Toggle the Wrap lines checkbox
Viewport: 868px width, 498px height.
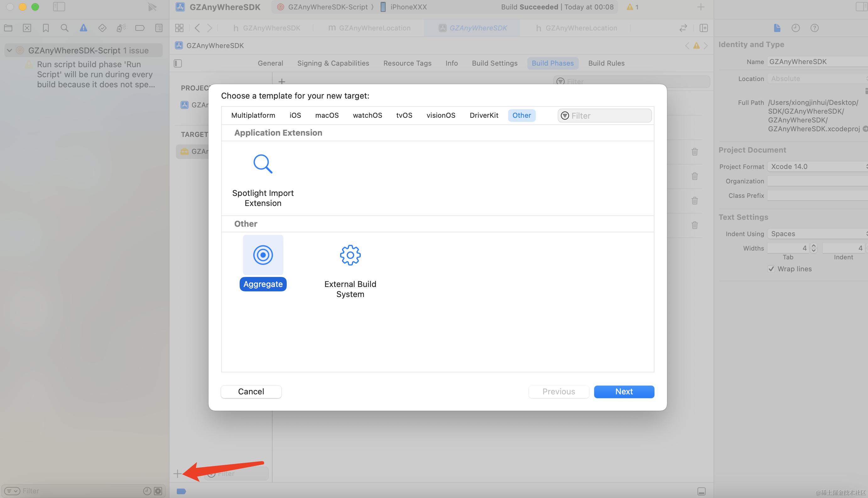click(x=771, y=269)
